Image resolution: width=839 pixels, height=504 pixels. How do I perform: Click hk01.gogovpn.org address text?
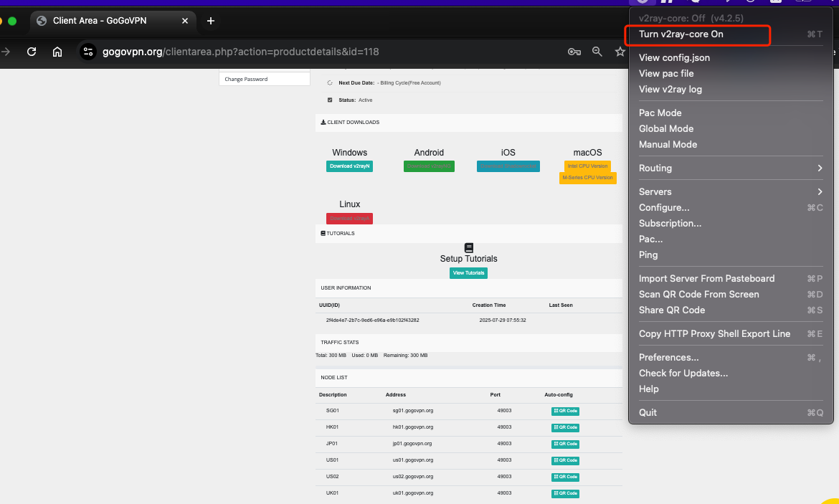pos(413,427)
